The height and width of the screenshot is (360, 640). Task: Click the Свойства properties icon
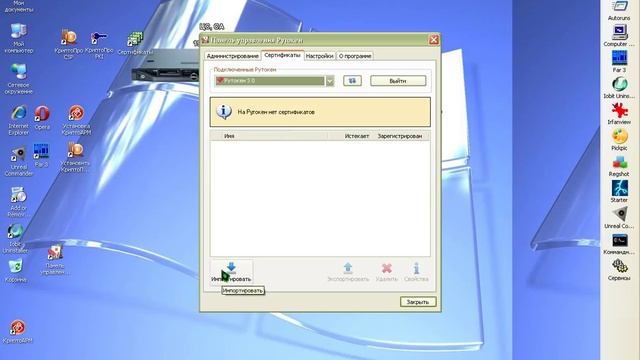coord(416,268)
